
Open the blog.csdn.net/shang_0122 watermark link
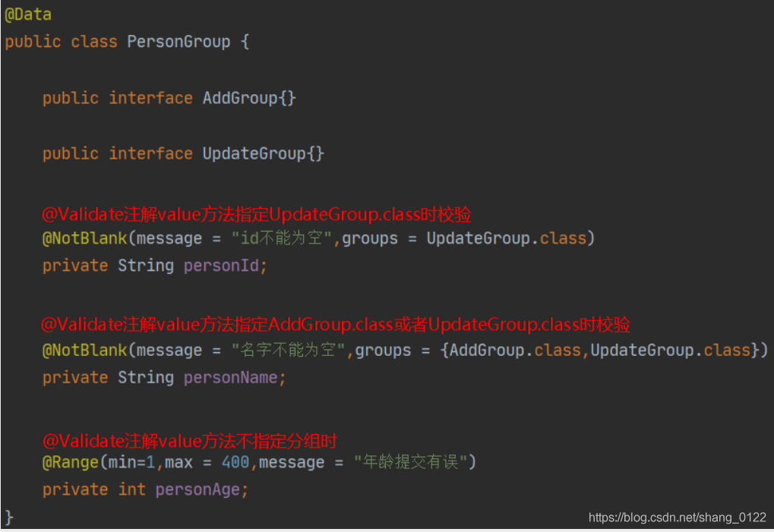click(x=678, y=518)
